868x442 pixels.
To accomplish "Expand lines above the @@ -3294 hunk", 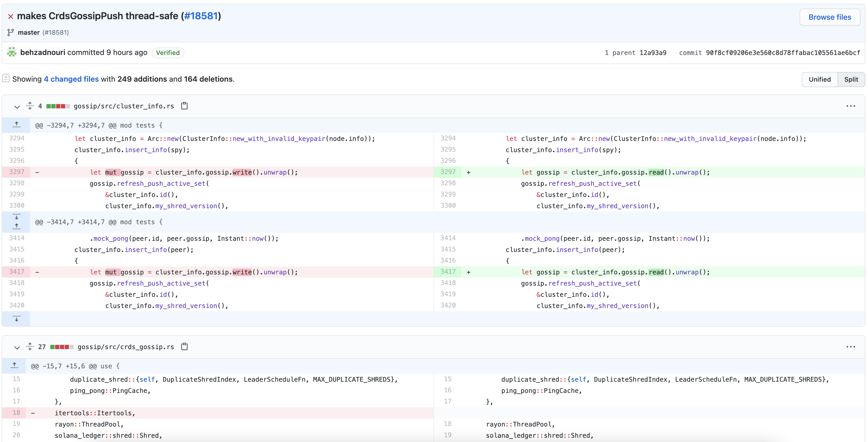I will point(16,125).
